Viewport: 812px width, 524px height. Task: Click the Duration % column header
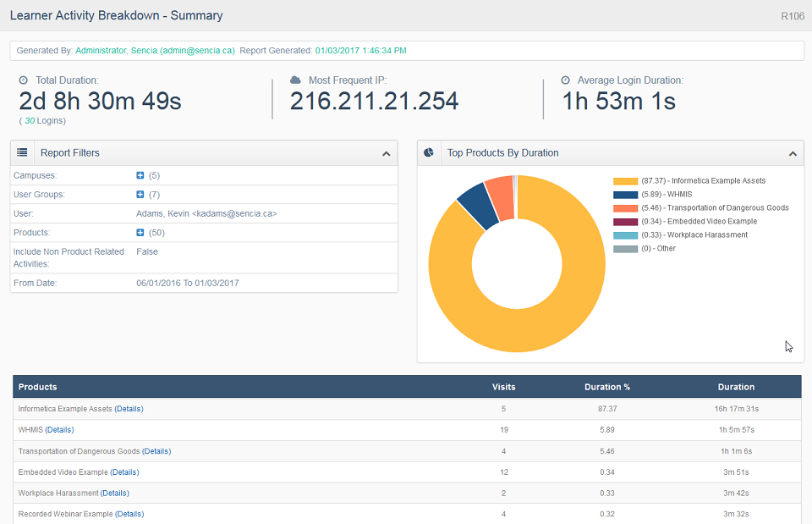pos(607,387)
